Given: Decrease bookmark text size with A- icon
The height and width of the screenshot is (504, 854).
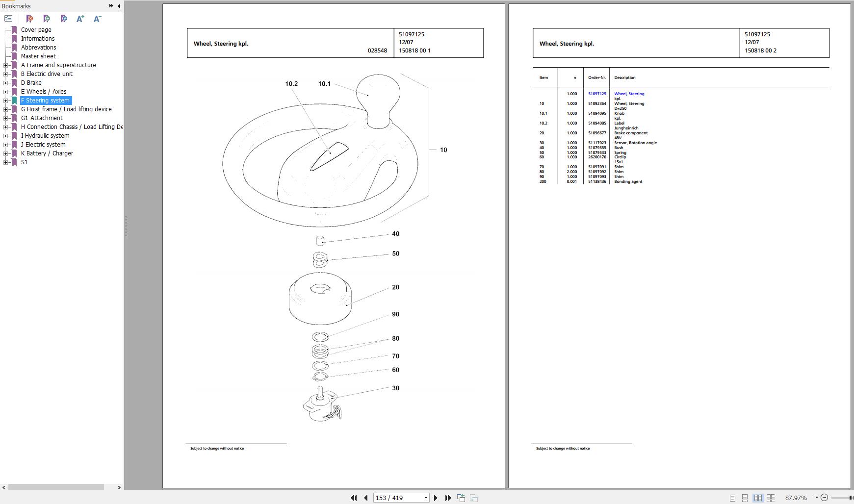Looking at the screenshot, I should click(97, 19).
